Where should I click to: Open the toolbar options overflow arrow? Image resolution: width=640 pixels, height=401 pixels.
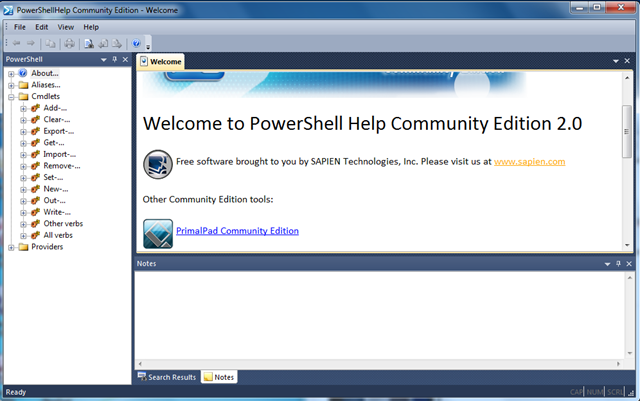(x=148, y=47)
